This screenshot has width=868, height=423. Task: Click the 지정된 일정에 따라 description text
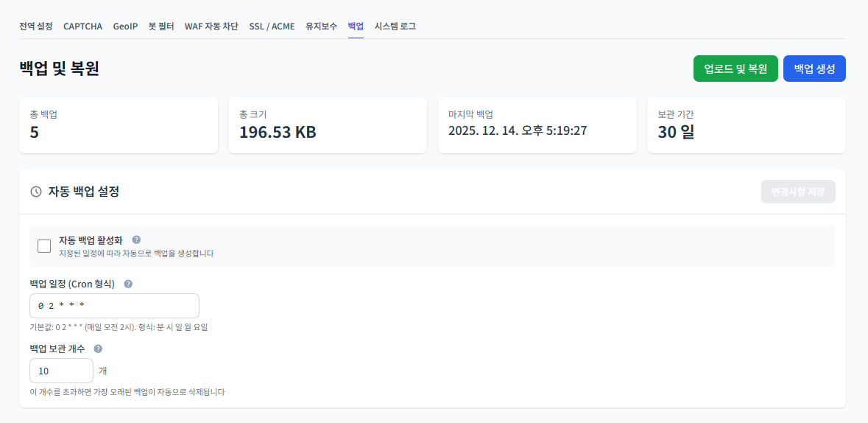136,254
